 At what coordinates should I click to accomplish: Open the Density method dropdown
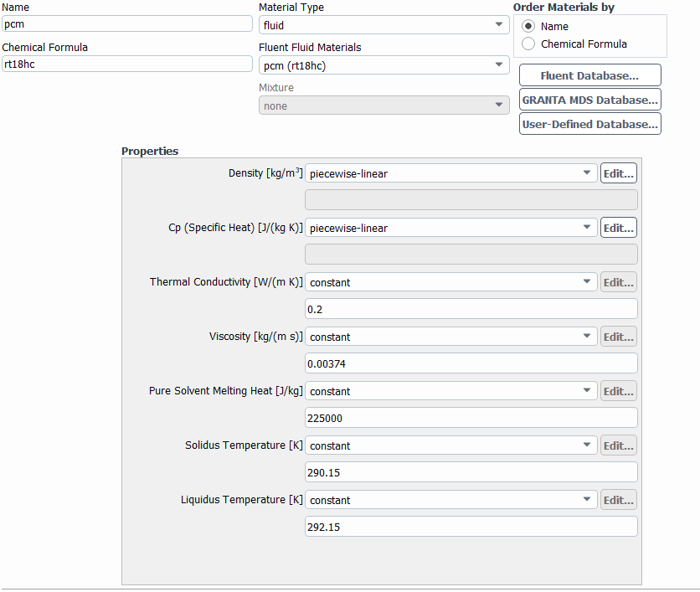tap(450, 173)
